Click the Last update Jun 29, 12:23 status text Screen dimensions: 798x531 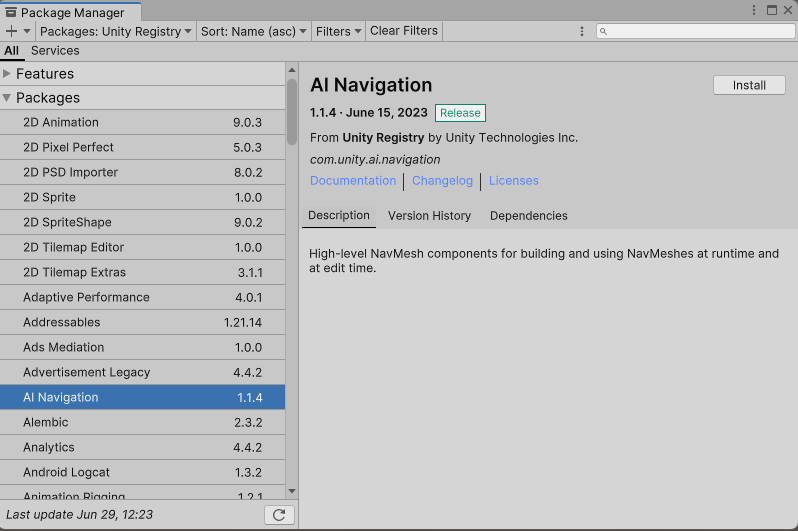coord(79,515)
